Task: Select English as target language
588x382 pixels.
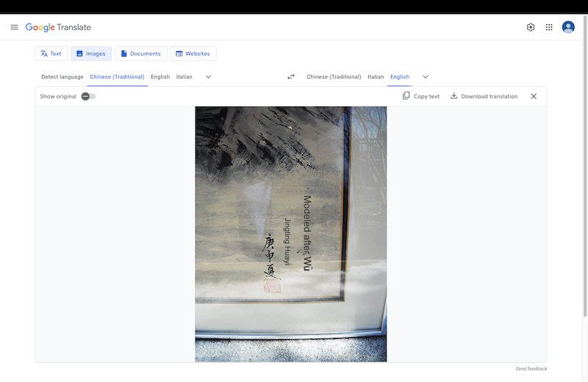Action: tap(400, 77)
